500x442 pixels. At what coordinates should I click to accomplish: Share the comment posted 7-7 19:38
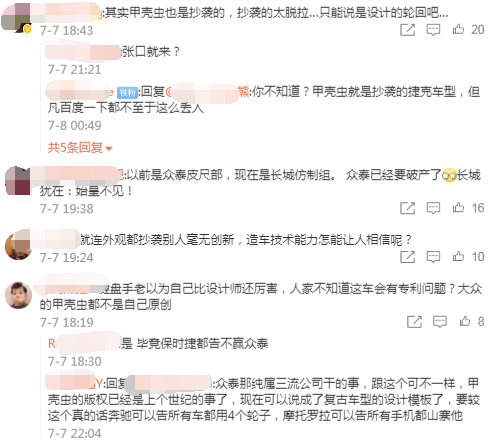pyautogui.click(x=407, y=208)
